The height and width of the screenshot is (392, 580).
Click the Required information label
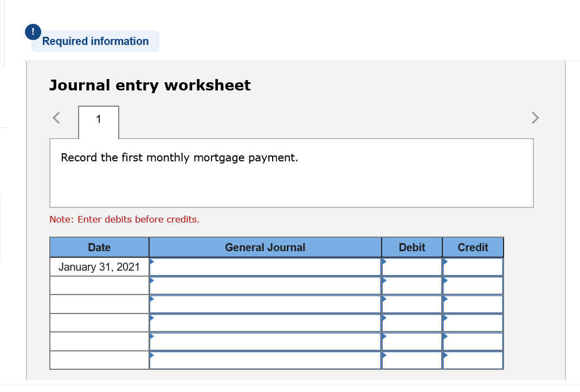click(x=95, y=41)
